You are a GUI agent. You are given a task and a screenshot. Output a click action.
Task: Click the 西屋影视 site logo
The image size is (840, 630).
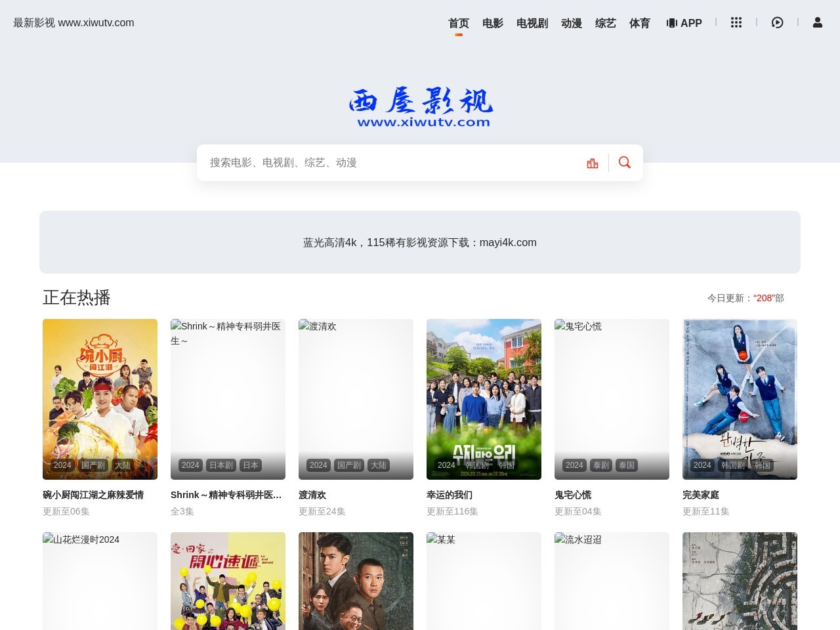(x=421, y=107)
